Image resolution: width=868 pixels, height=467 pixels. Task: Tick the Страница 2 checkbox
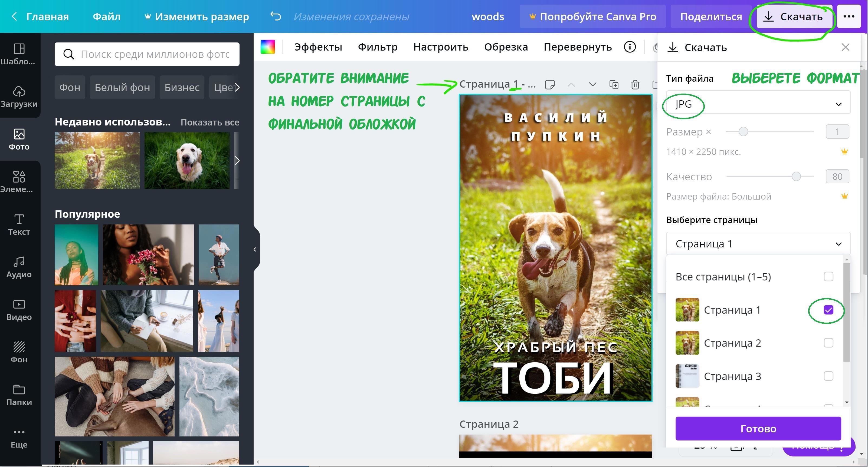(x=828, y=343)
